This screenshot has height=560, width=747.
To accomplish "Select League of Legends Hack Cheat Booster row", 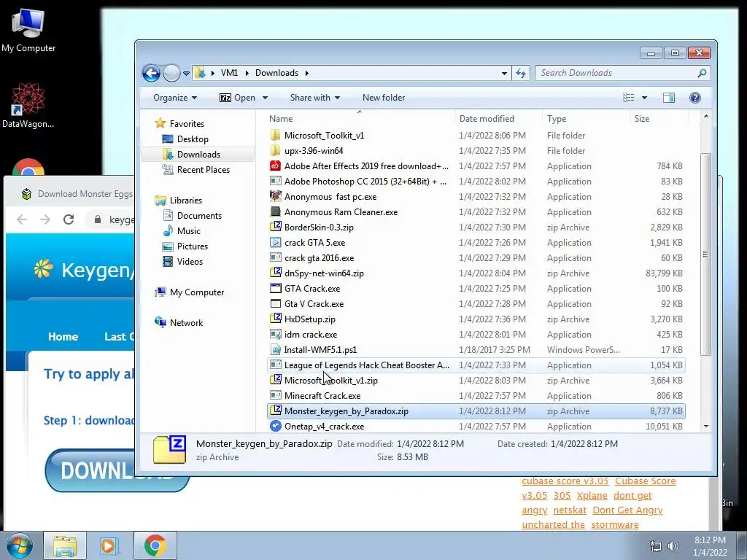I will pyautogui.click(x=476, y=365).
